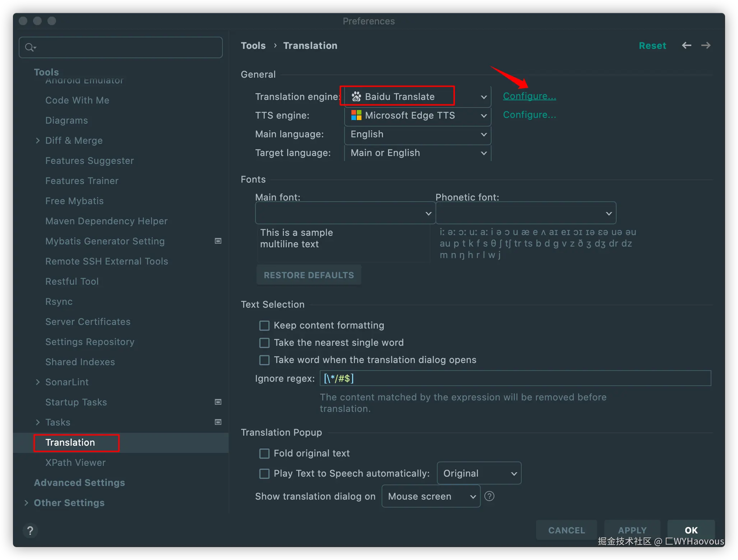Toggle Take the nearest single word

(x=264, y=343)
